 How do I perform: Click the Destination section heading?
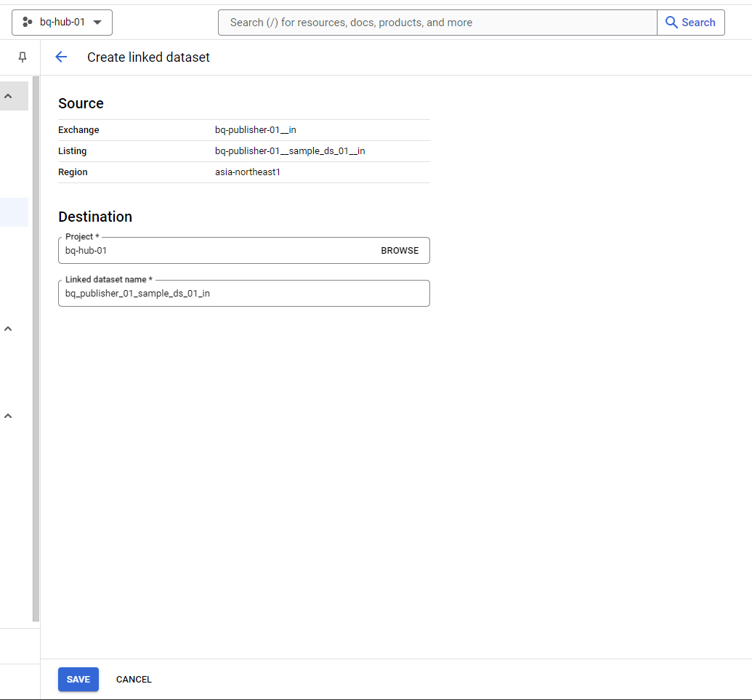[x=95, y=217]
